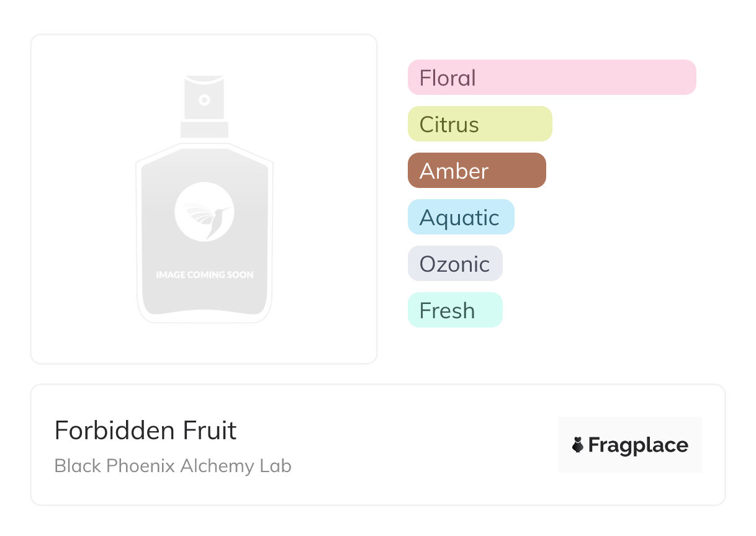This screenshot has height=536, width=756.
Task: Click the bottle neck collar below the sprayer
Action: (204, 130)
